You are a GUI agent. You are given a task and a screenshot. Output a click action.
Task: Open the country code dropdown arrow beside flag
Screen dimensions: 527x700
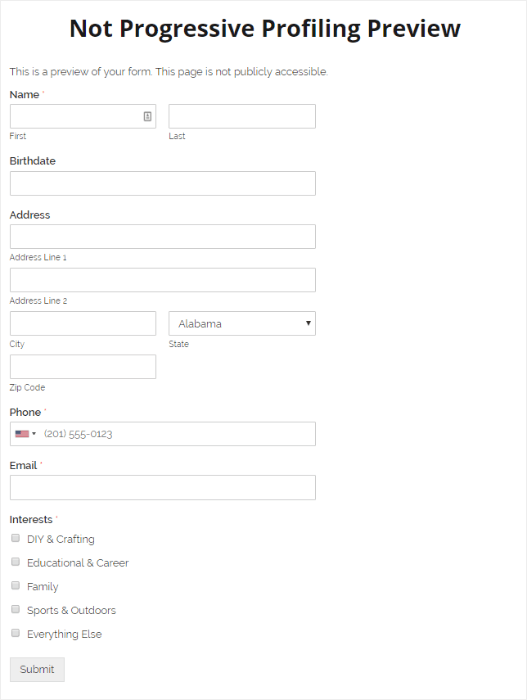point(34,433)
